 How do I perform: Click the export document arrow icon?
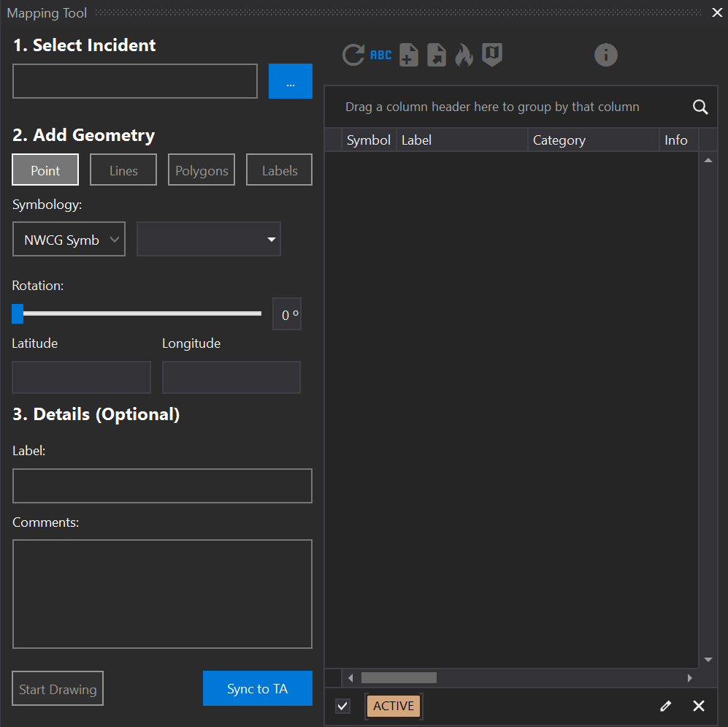point(437,55)
